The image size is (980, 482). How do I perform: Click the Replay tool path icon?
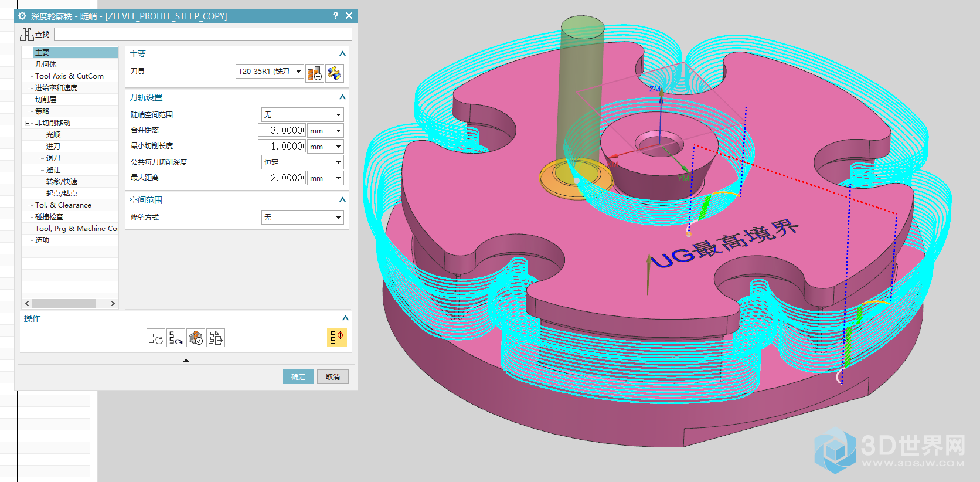click(176, 338)
